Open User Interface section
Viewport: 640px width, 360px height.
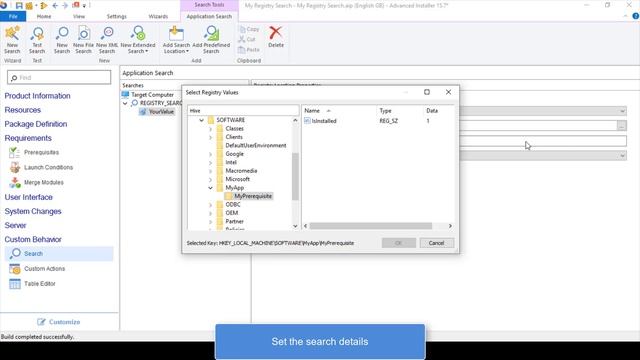coord(29,197)
